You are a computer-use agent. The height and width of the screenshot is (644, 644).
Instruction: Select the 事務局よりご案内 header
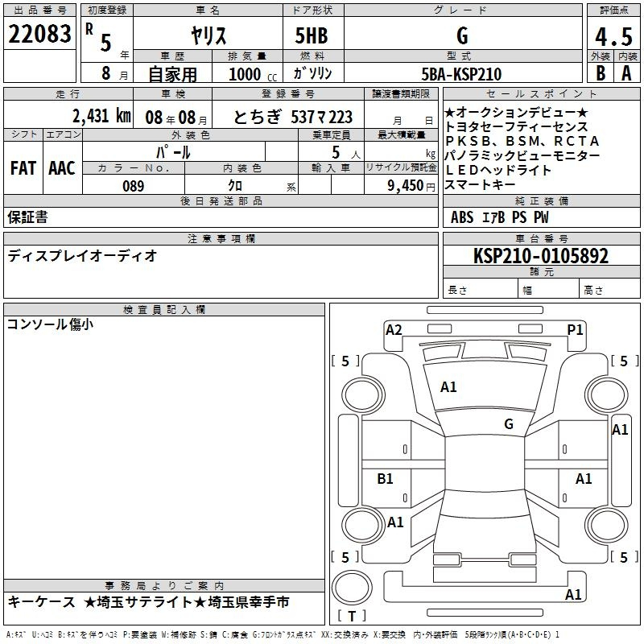[x=164, y=586]
